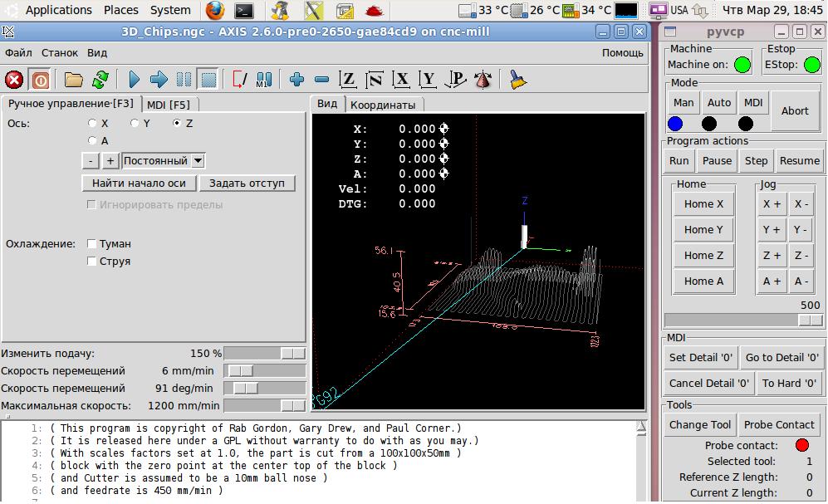Click the 6 mm/min jog speed slider
The height and width of the screenshot is (504, 828).
[265, 371]
